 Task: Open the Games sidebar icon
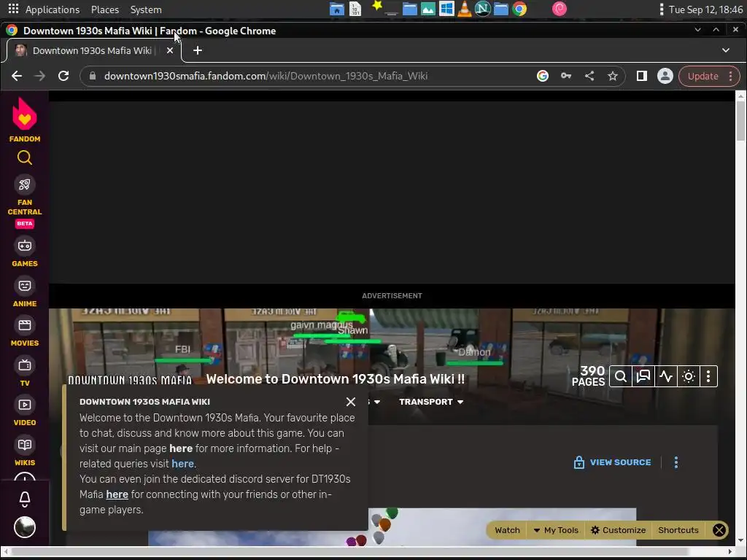[25, 246]
